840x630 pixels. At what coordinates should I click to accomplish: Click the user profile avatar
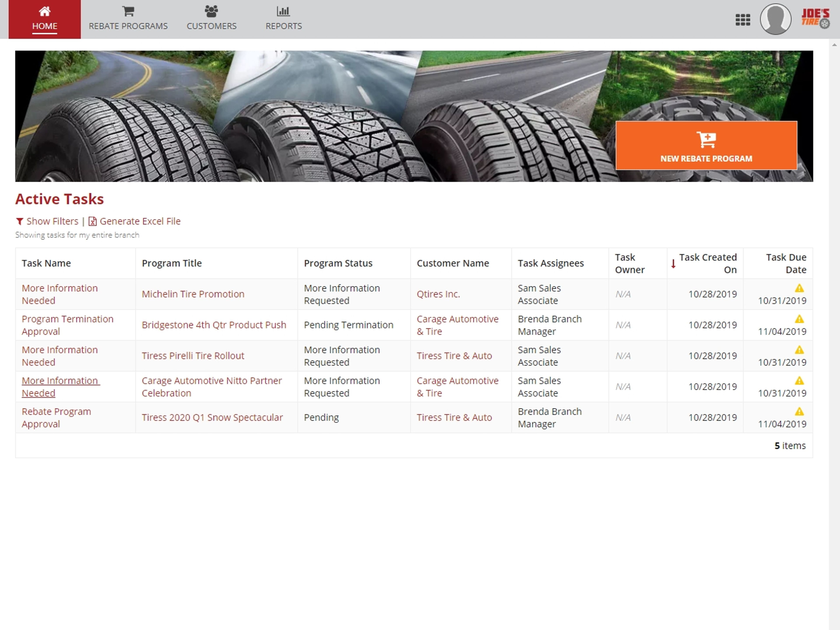coord(775,19)
